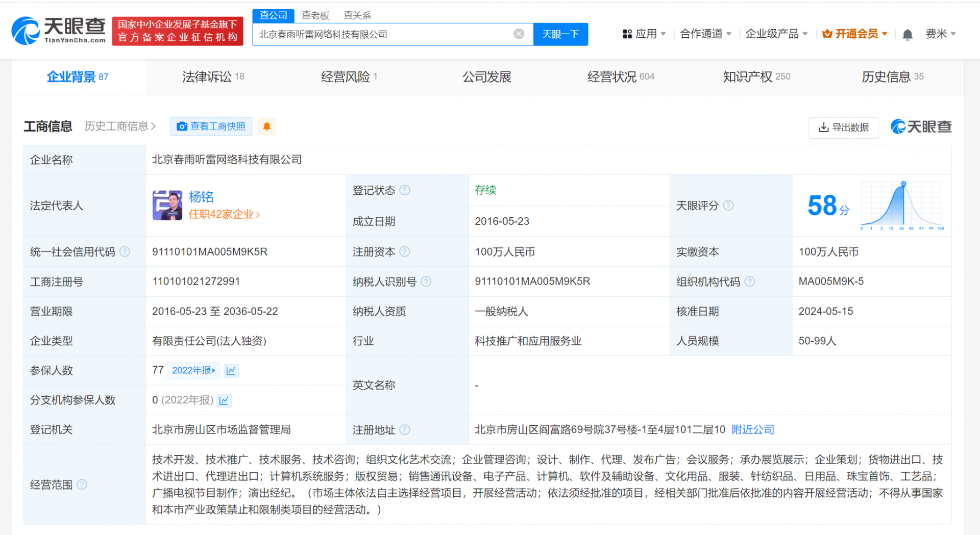Open the notification bell in header

907,35
